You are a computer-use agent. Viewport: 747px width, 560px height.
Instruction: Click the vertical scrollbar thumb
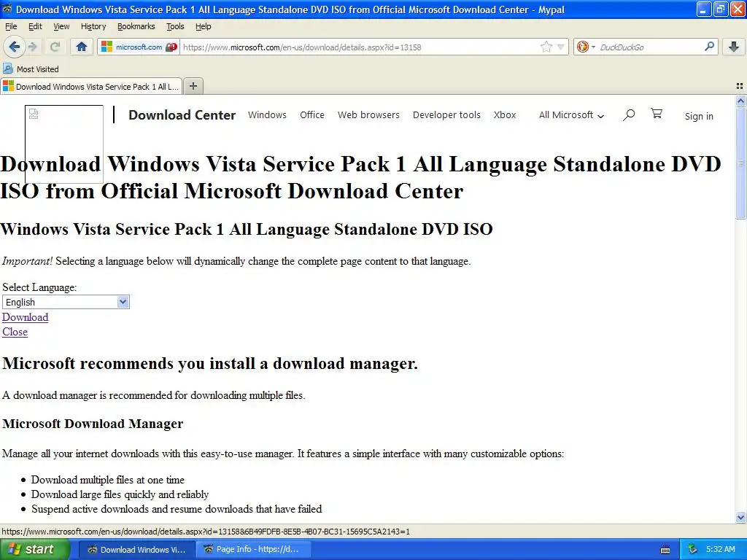pos(740,163)
